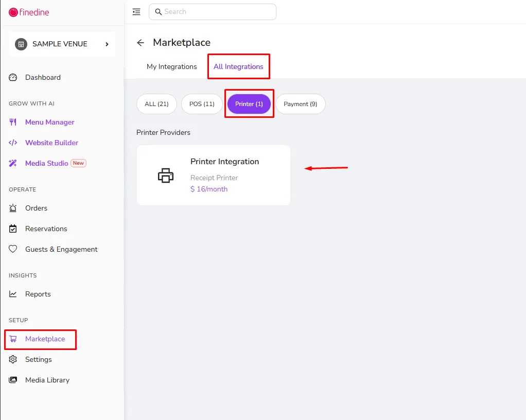The height and width of the screenshot is (420, 526).
Task: Click the Reports chart icon
Action: click(x=13, y=294)
